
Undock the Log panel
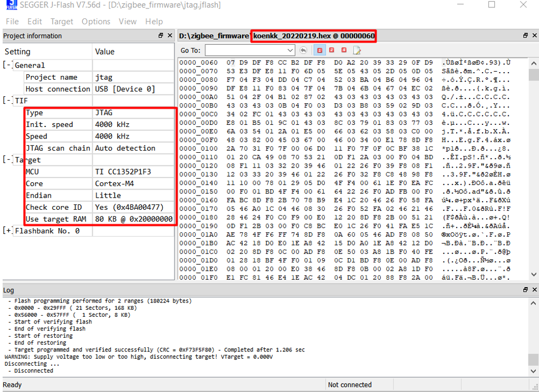[x=525, y=290]
